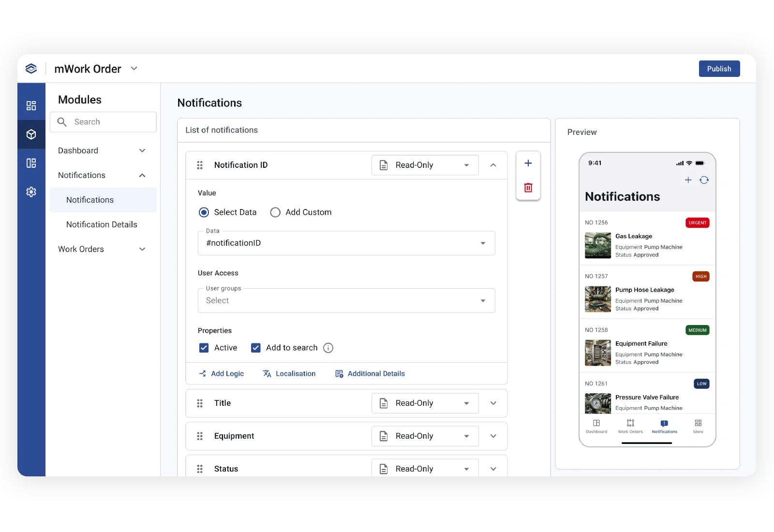Open the mWork Order app dropdown chevron
The image size is (774, 532).
point(134,69)
